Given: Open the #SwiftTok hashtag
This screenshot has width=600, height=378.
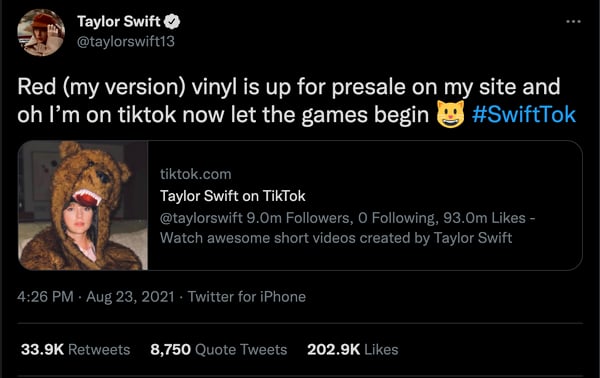Looking at the screenshot, I should 523,114.
